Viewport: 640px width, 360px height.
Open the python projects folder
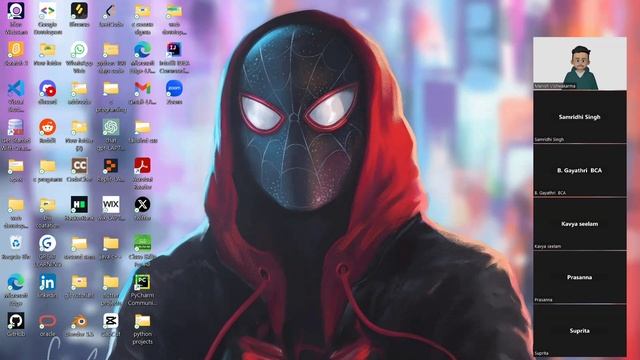(142, 321)
